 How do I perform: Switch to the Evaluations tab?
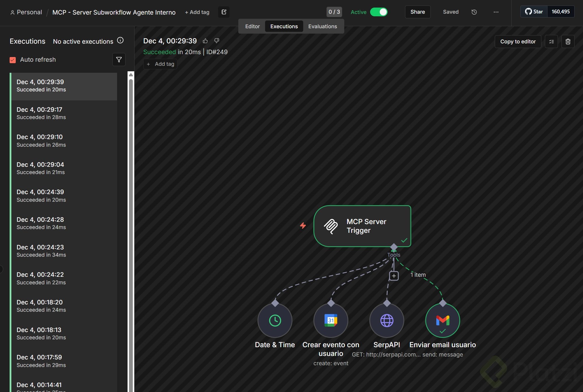(322, 26)
